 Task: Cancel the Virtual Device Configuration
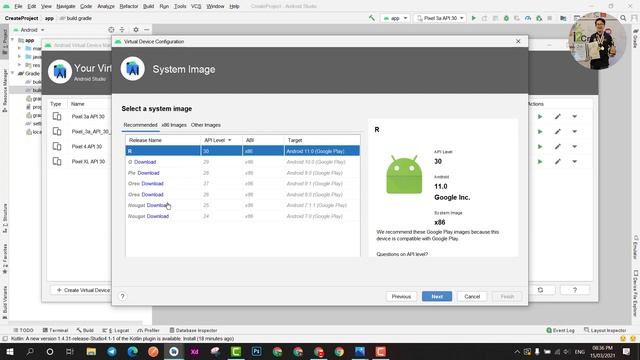[472, 296]
